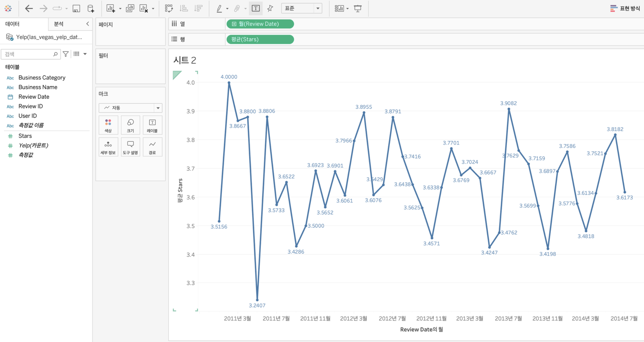The image size is (644, 342).
Task: Click the duplicate worksheet icon
Action: click(130, 9)
